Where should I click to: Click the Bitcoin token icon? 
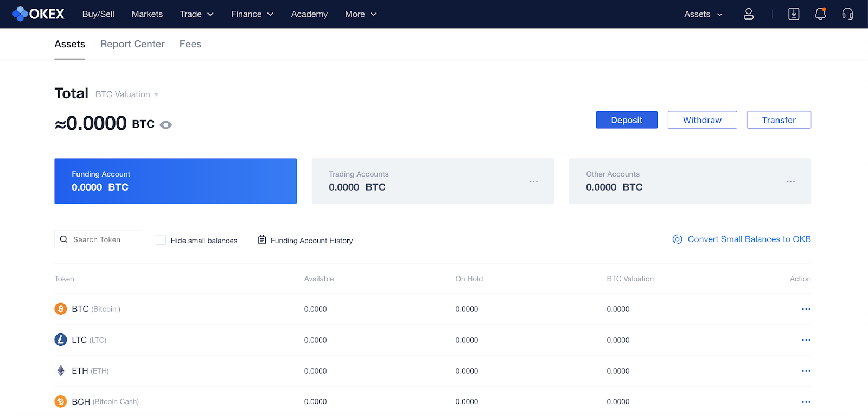coord(61,309)
